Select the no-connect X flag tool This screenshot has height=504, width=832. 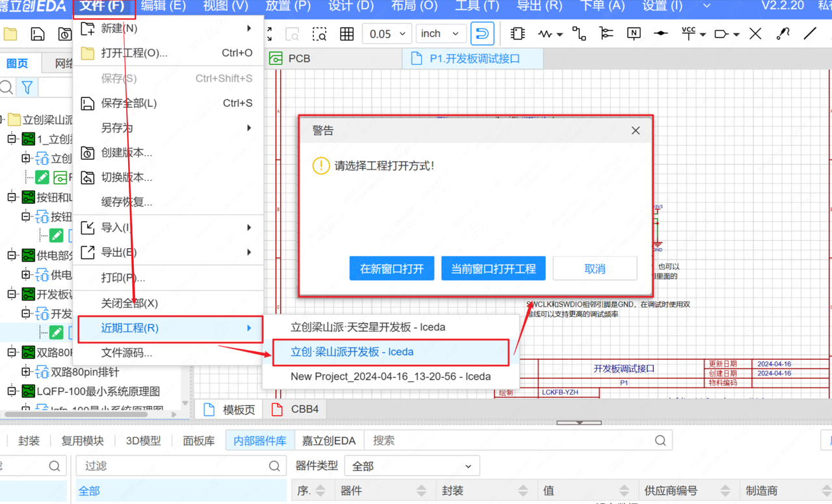755,34
